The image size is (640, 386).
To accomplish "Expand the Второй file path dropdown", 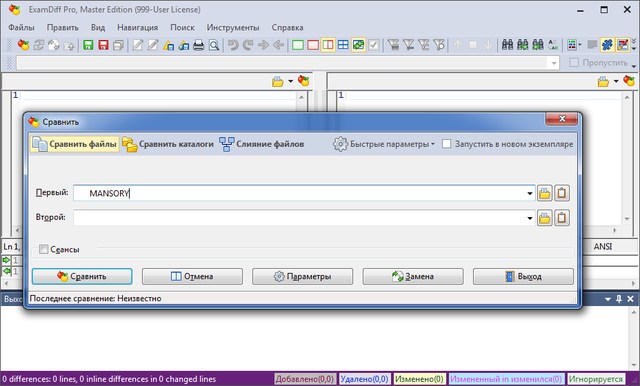I will click(529, 218).
